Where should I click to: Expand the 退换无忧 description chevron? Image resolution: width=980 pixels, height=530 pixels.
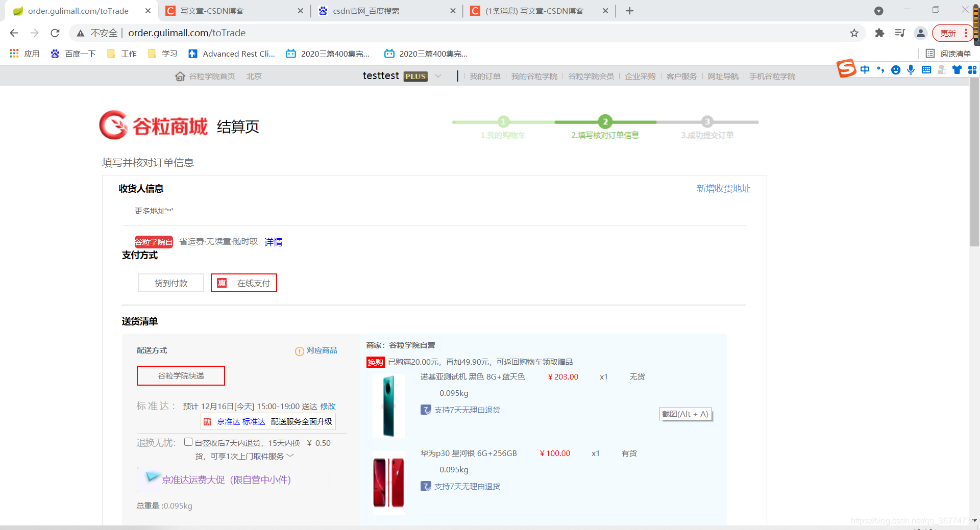click(x=290, y=456)
